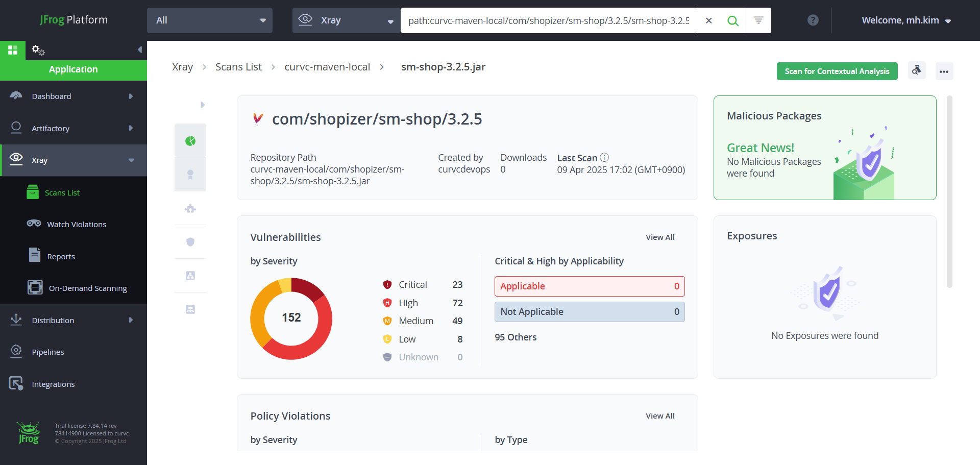980x465 pixels.
Task: Open Watch Violations in the sidebar
Action: 77,225
